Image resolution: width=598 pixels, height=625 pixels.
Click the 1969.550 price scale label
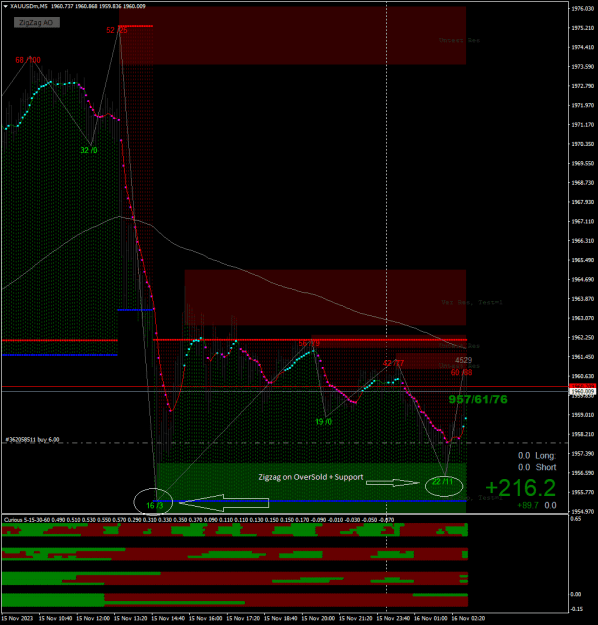(582, 163)
